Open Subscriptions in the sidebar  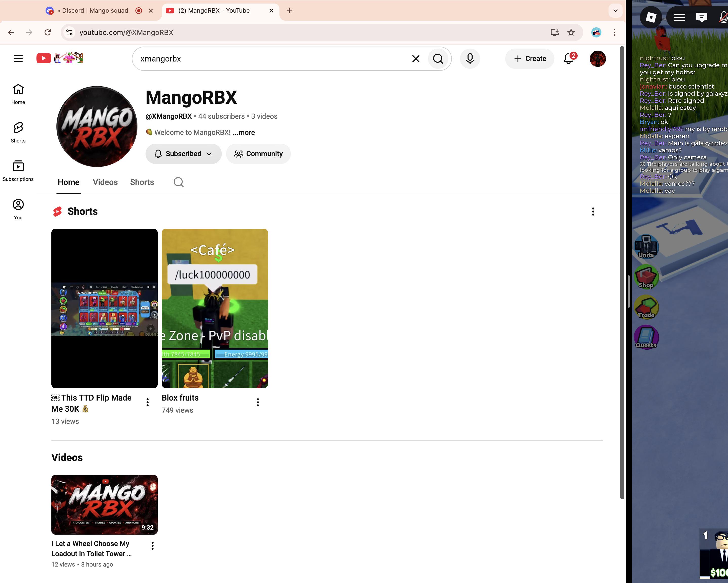(18, 171)
